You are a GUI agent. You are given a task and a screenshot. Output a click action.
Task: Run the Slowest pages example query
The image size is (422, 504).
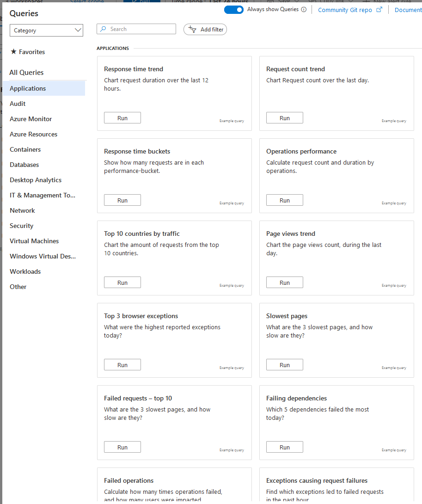point(284,364)
